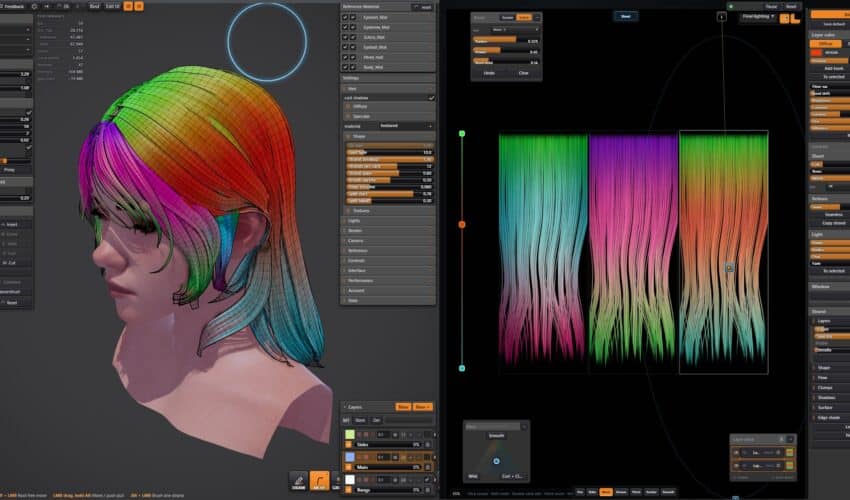Select the comb tool icon in viewport
The height and width of the screenshot is (500, 850).
coord(299,481)
